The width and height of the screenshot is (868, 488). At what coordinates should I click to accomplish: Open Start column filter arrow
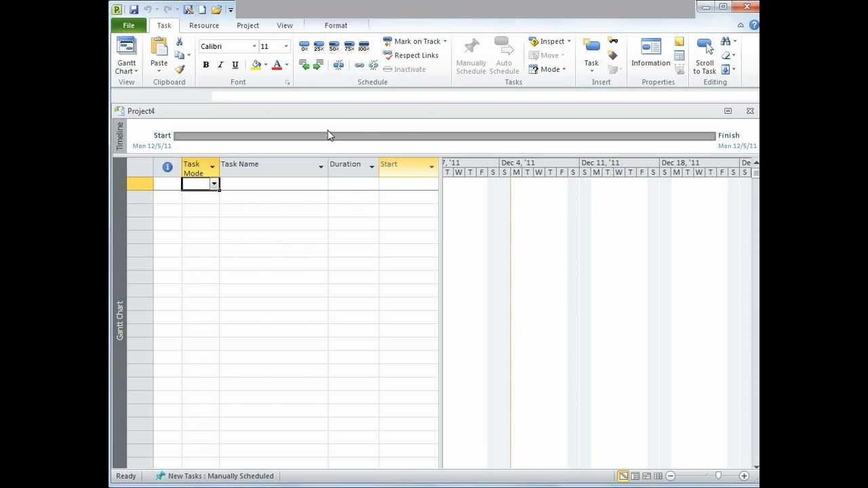pyautogui.click(x=431, y=167)
